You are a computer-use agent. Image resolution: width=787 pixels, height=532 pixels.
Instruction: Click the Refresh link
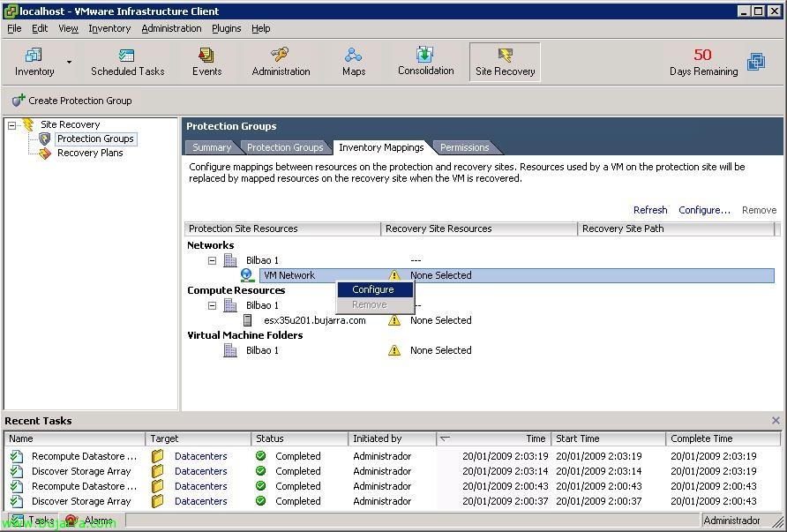click(x=650, y=210)
